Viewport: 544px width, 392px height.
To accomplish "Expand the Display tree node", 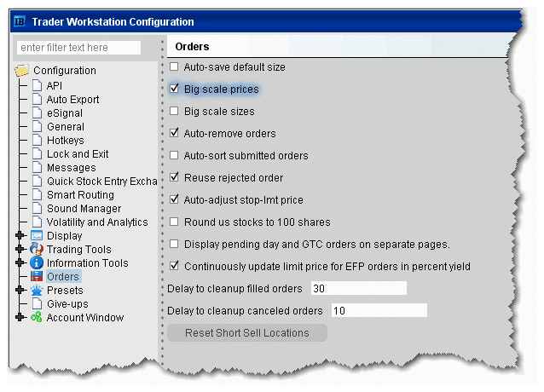I will [20, 235].
